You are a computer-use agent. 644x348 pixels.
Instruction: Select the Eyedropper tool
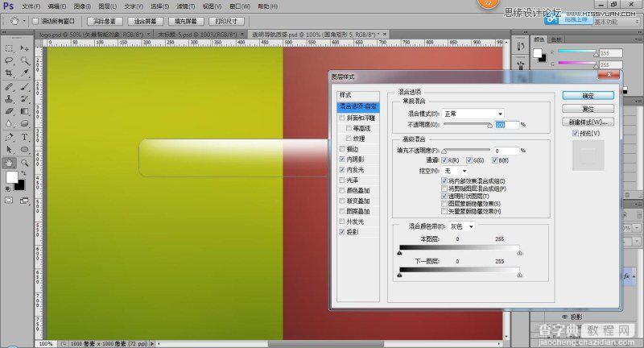[25, 73]
